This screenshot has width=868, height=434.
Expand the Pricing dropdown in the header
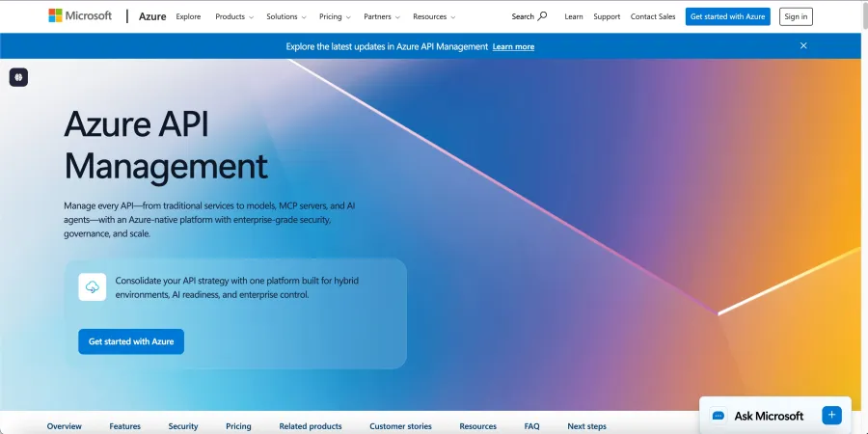pos(335,16)
